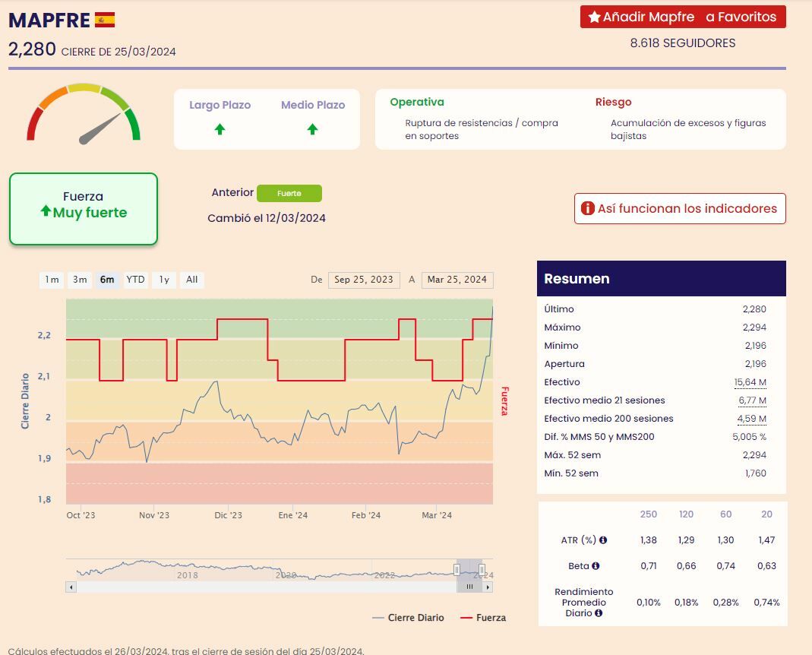Image resolution: width=812 pixels, height=655 pixels.
Task: Click the navigator scrollbar left arrow
Action: [x=71, y=587]
